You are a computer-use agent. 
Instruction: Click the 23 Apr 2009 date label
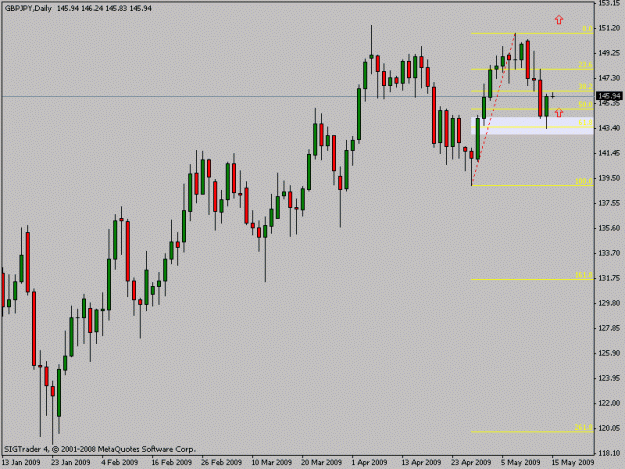tap(471, 462)
